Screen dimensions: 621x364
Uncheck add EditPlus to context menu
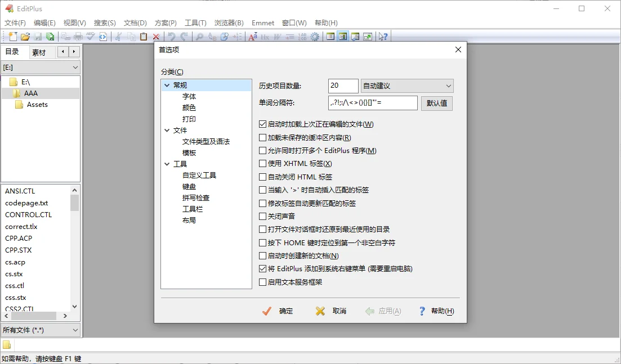262,269
